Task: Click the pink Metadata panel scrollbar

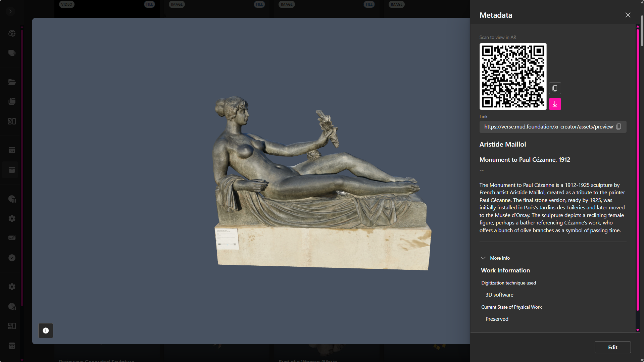Action: pyautogui.click(x=638, y=168)
